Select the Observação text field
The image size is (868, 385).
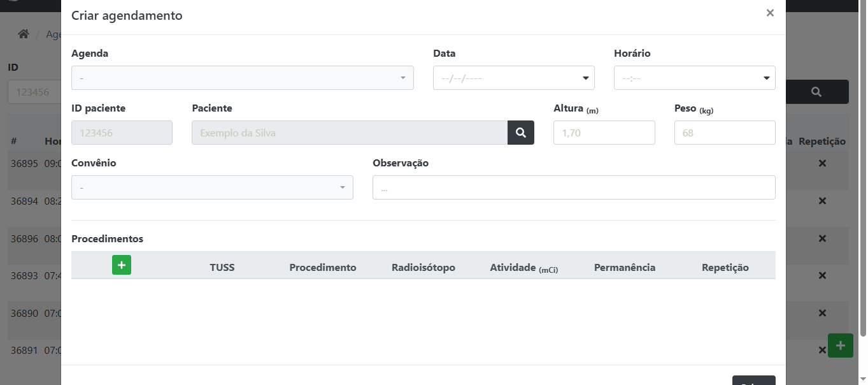pyautogui.click(x=573, y=187)
